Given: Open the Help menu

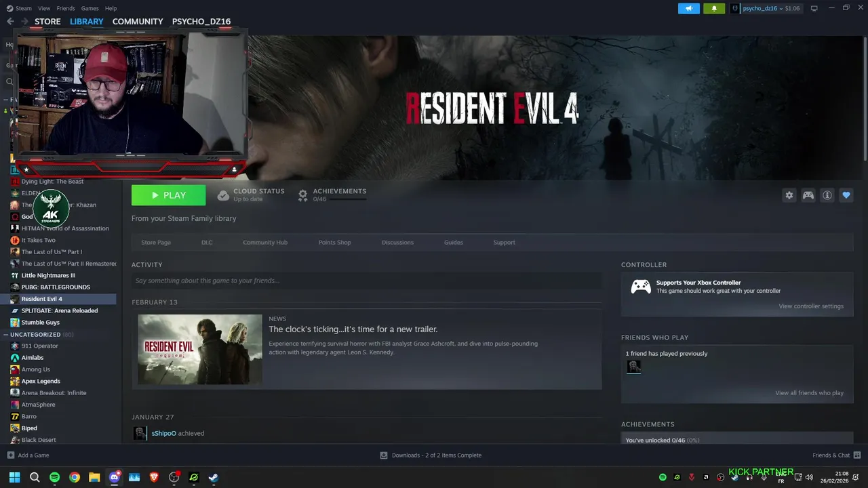Looking at the screenshot, I should (x=111, y=8).
